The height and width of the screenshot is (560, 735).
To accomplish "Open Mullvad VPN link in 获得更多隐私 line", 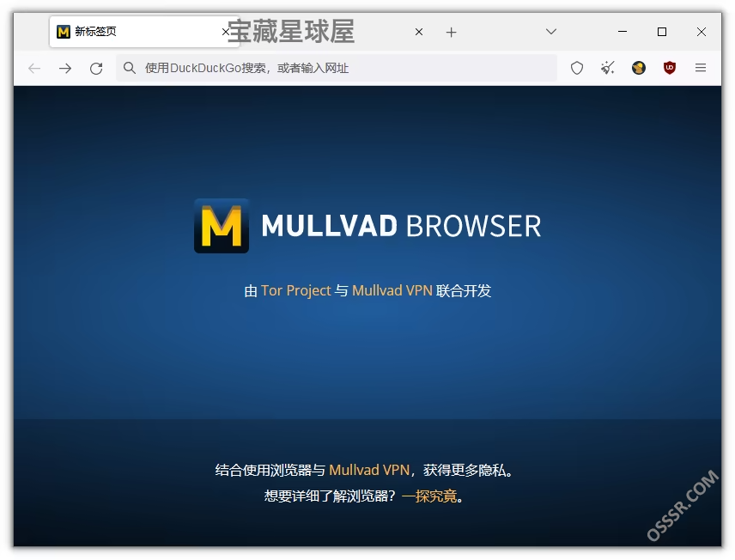I will [369, 470].
